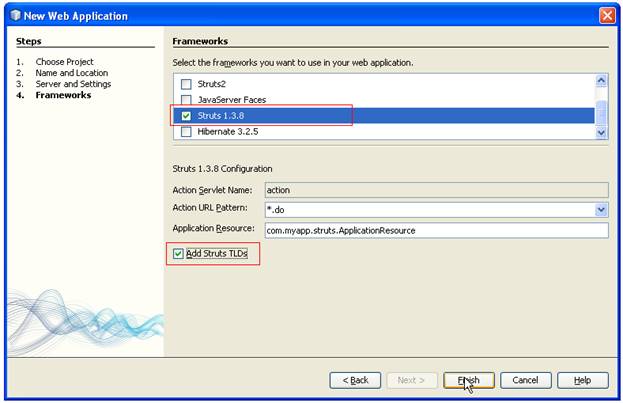623x403 pixels.
Task: Open Help for this wizard
Action: 582,380
